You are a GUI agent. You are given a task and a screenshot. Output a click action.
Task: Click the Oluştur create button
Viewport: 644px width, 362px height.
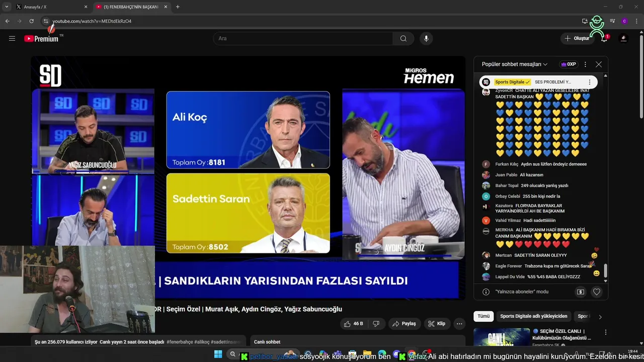(x=577, y=38)
